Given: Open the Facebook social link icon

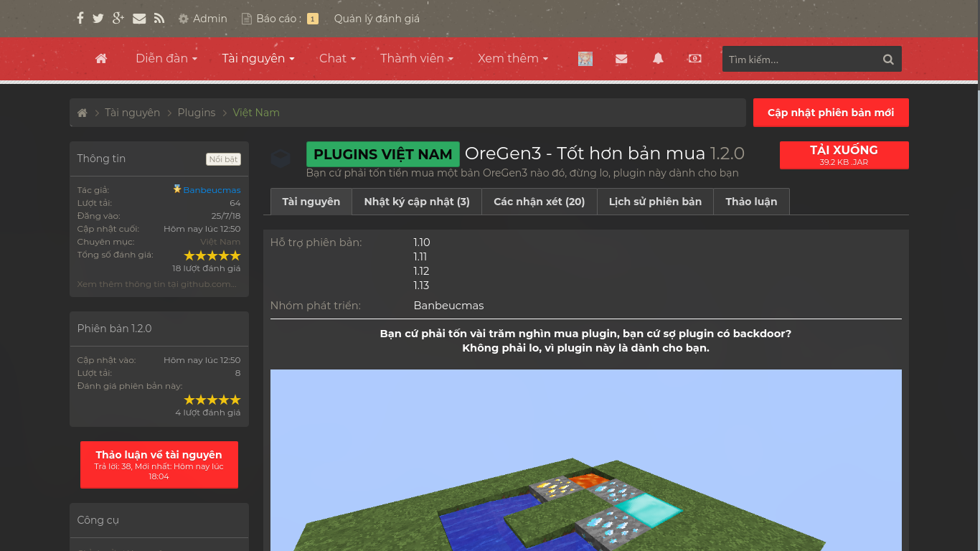Looking at the screenshot, I should [80, 19].
